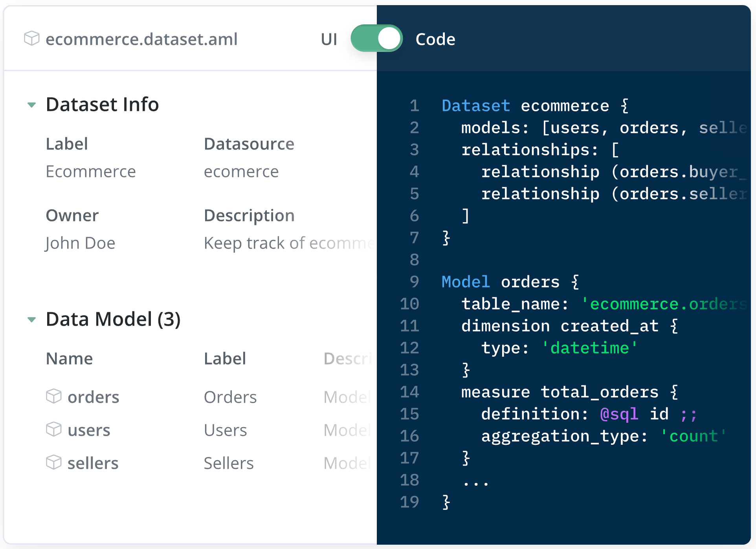
Task: Select the John Doe owner value
Action: 80,243
